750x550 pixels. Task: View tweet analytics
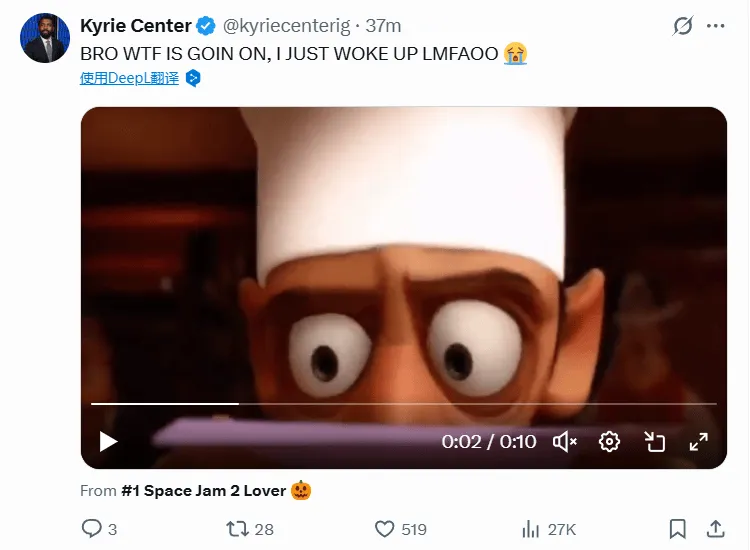pos(531,528)
